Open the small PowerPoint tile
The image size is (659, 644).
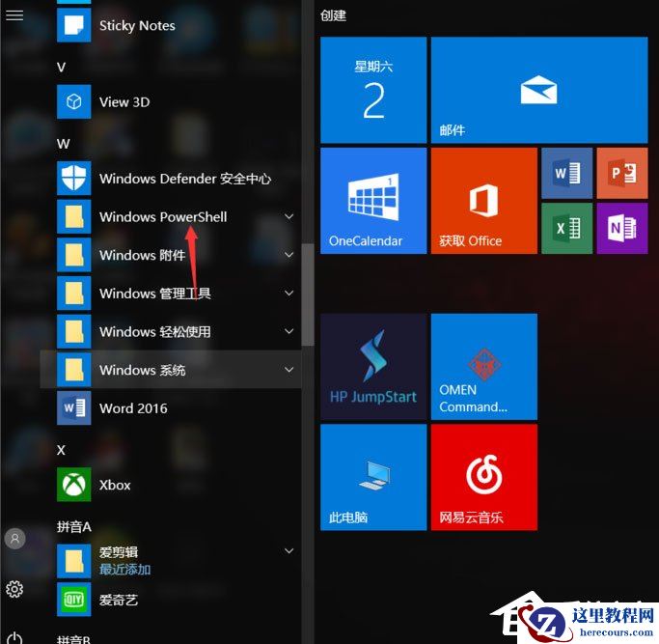622,173
